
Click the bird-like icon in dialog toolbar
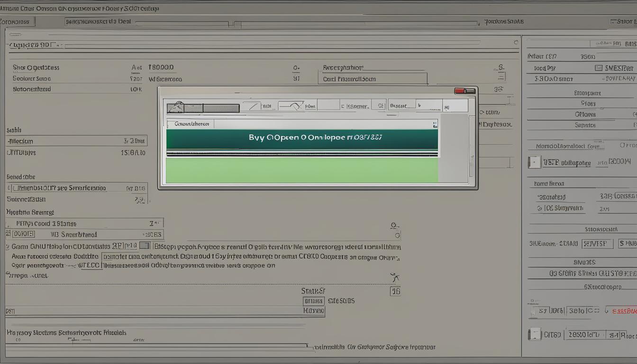point(175,107)
